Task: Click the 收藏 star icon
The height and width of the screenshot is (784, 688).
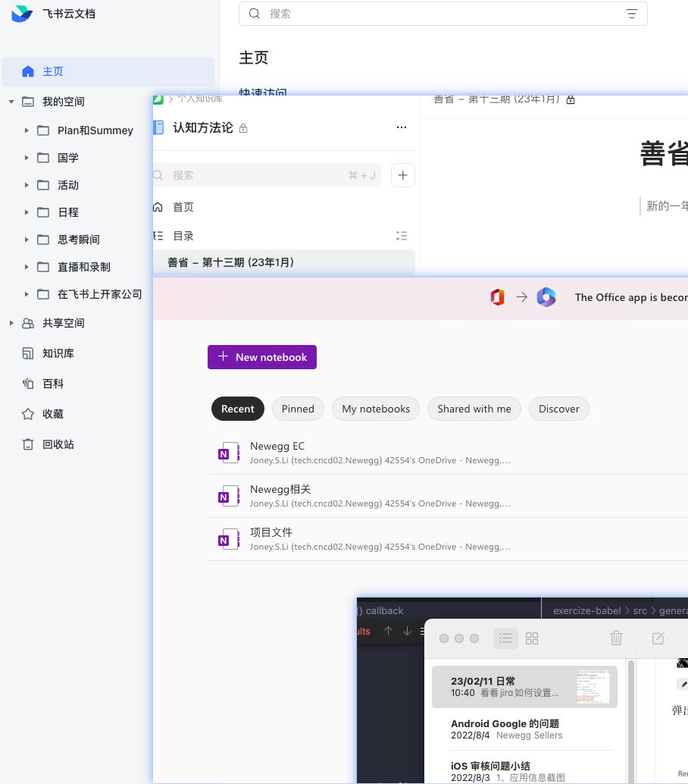Action: point(28,414)
